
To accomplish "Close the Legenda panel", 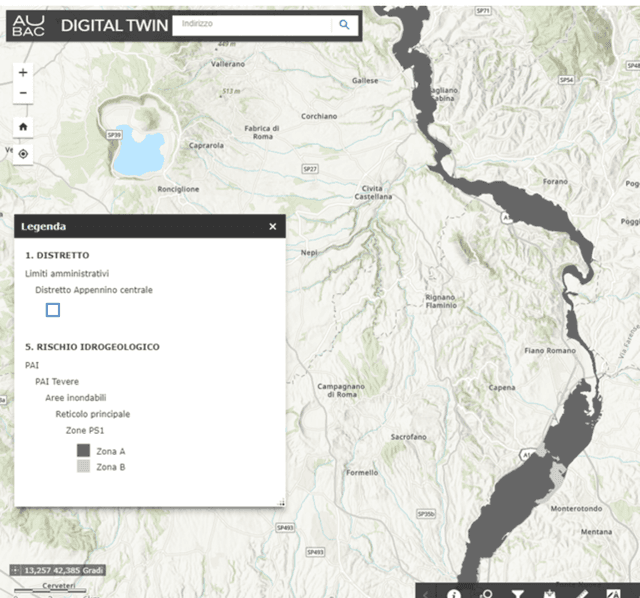I will 272,227.
